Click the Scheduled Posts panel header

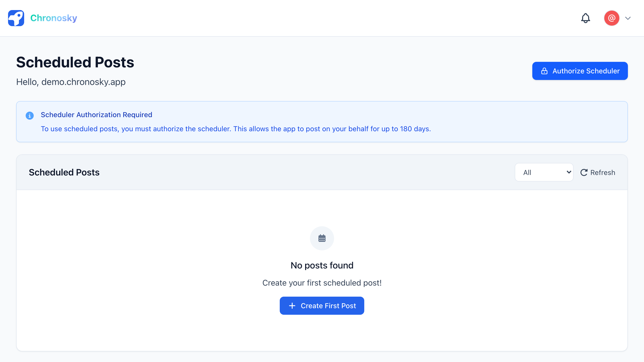(x=64, y=172)
